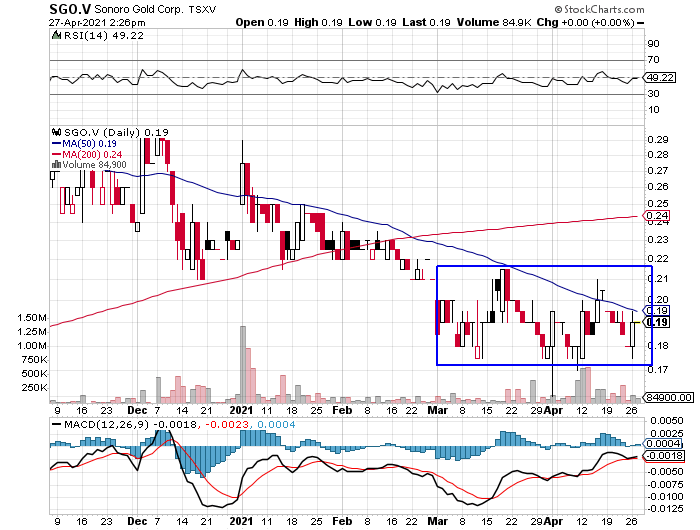Click the Volume 84.9K header value
700x530 pixels.
(x=494, y=22)
